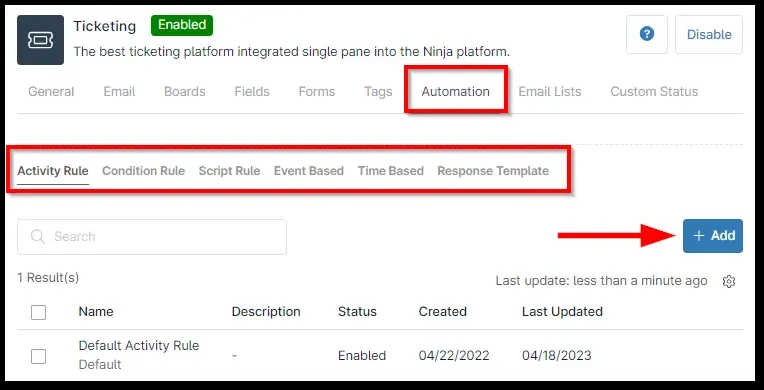Open the Forms tab
The height and width of the screenshot is (390, 764).
point(317,92)
